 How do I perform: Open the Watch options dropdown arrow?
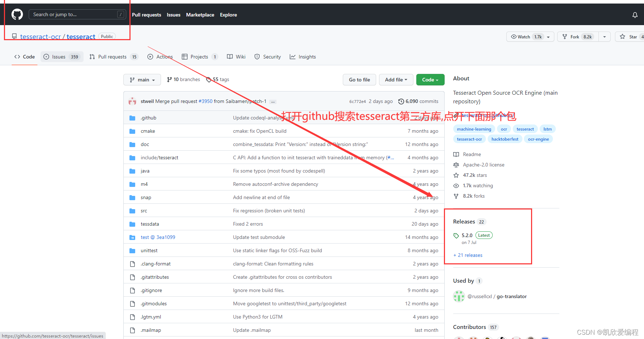(549, 37)
